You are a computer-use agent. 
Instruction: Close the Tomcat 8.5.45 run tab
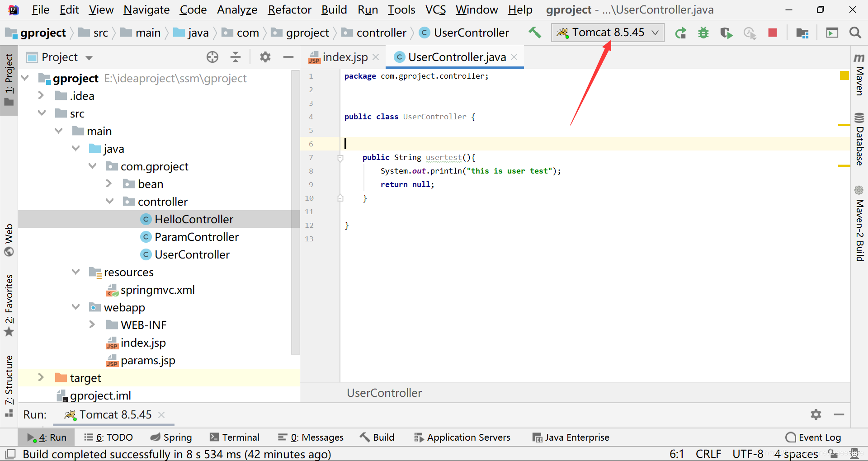click(161, 414)
